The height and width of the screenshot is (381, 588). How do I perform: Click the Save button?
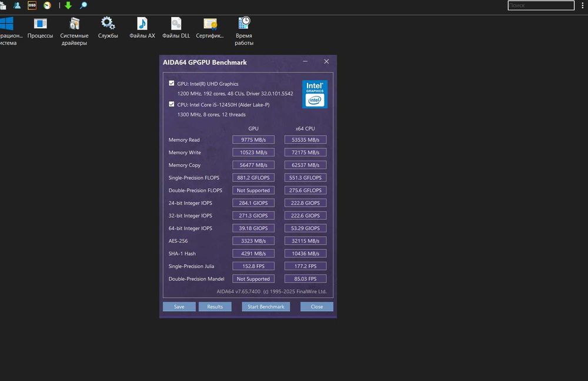tap(179, 307)
